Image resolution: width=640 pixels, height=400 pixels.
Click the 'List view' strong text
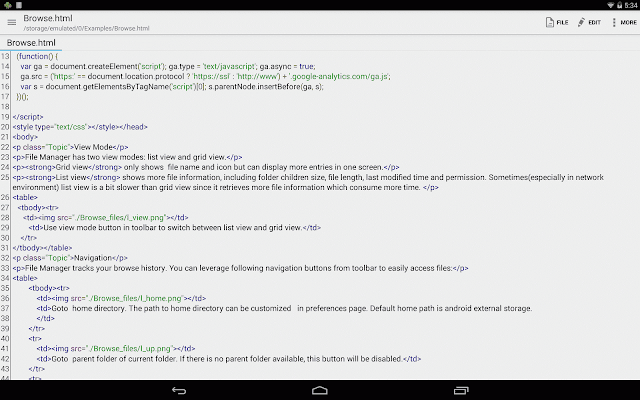[x=71, y=177]
